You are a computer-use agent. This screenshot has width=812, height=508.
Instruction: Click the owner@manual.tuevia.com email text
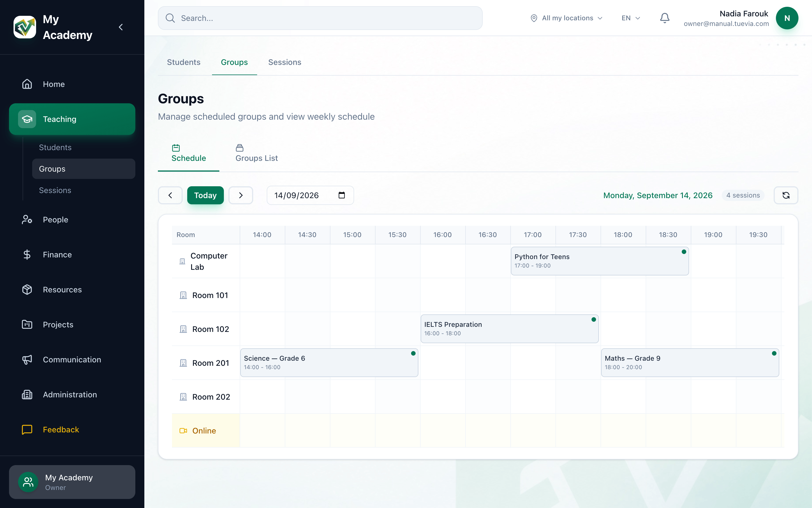pos(726,24)
